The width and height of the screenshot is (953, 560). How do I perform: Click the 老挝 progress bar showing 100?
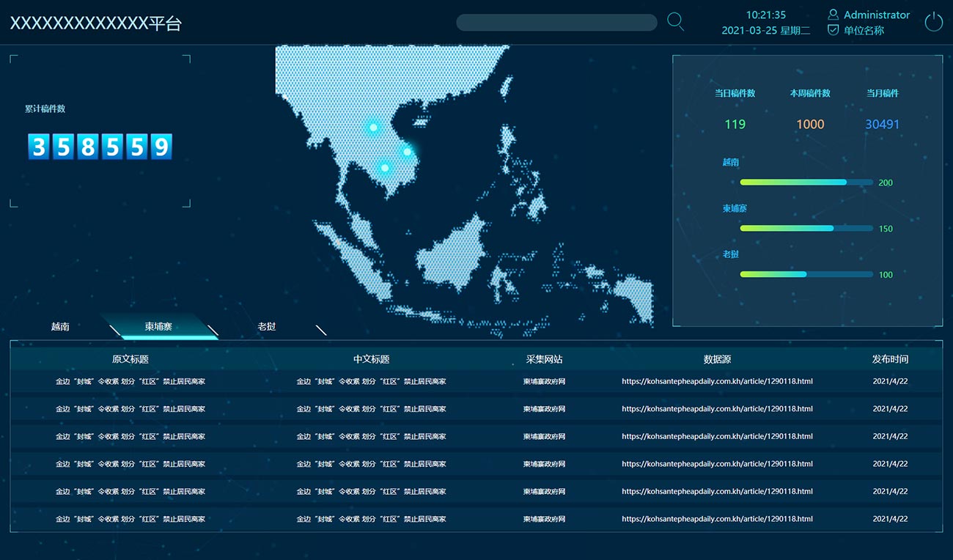point(806,274)
